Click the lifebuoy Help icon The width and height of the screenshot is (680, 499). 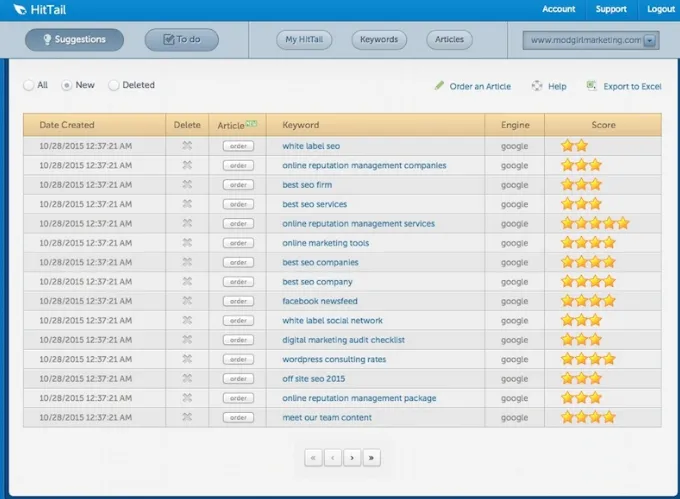[x=537, y=86]
